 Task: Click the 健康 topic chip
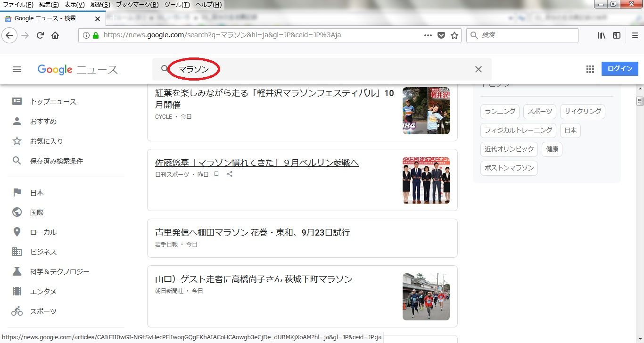click(x=552, y=149)
